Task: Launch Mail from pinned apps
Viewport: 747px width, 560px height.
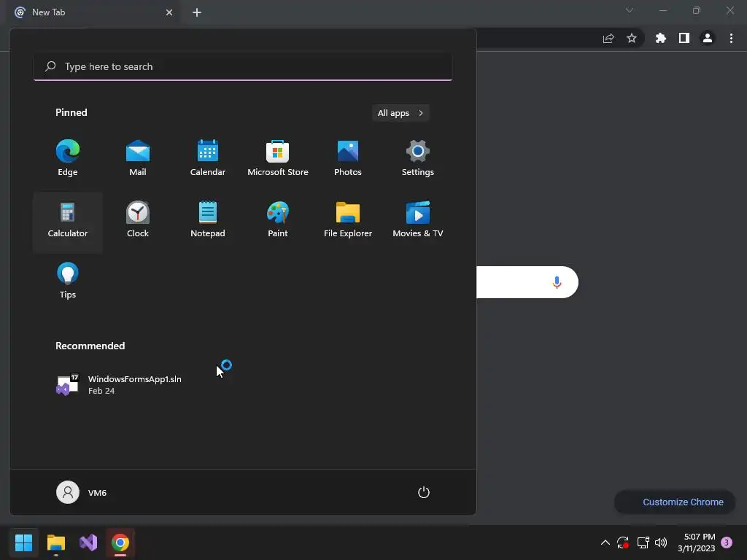Action: (138, 158)
